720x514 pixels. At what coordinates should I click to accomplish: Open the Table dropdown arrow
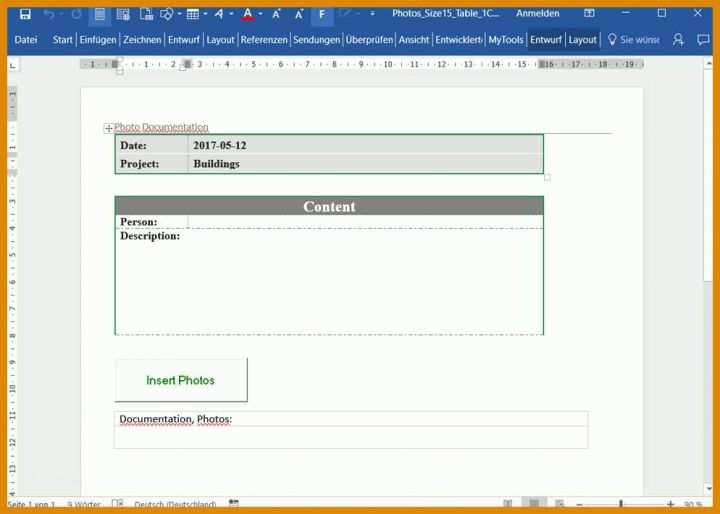click(x=205, y=14)
